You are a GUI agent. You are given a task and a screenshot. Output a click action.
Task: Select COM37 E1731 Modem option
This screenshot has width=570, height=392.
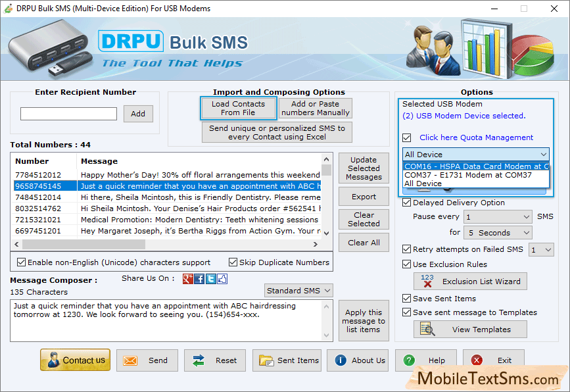coord(476,175)
